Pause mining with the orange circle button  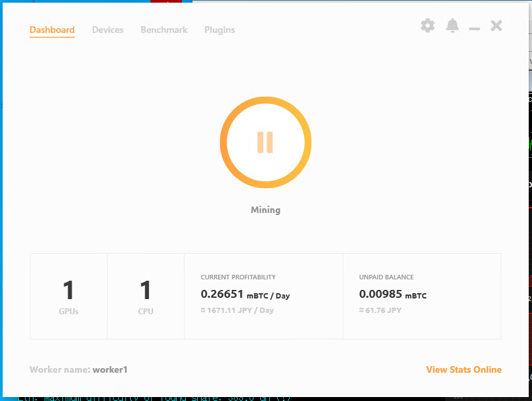coord(265,143)
